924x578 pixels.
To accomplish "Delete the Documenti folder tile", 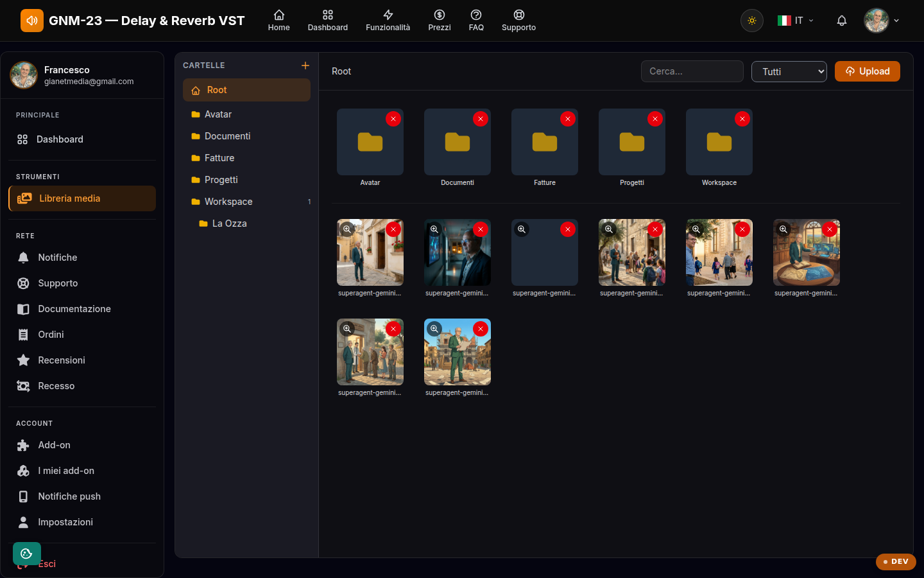I will (x=481, y=119).
